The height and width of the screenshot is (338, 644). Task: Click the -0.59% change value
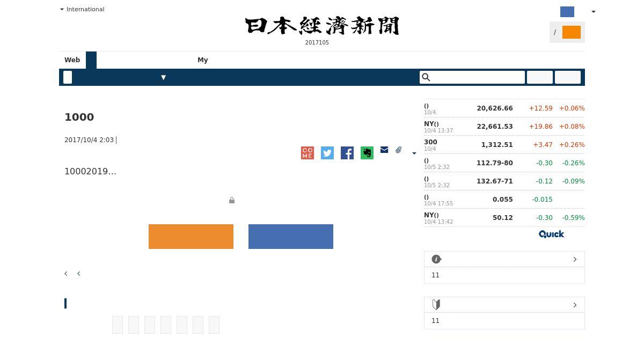(573, 218)
